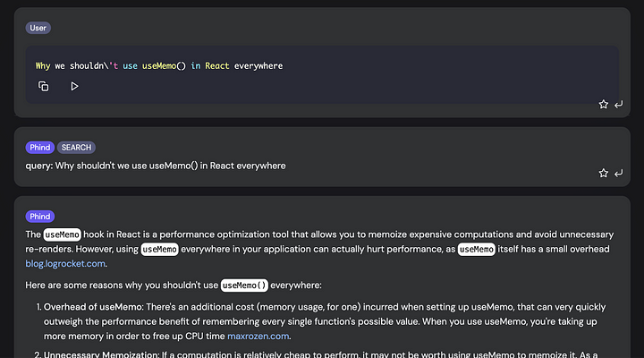This screenshot has height=358, width=644.
Task: Click useMemo code tag before "itself has a small overhead"
Action: pos(476,249)
